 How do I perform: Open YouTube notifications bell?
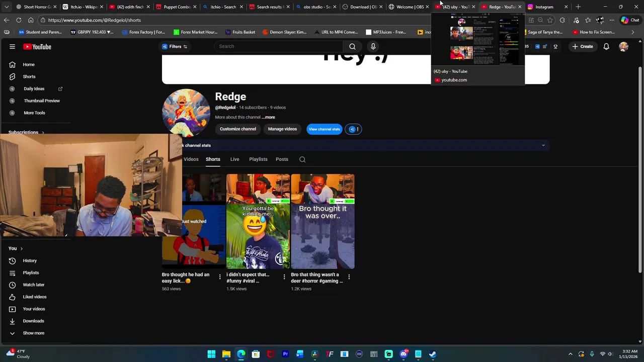[x=606, y=46]
